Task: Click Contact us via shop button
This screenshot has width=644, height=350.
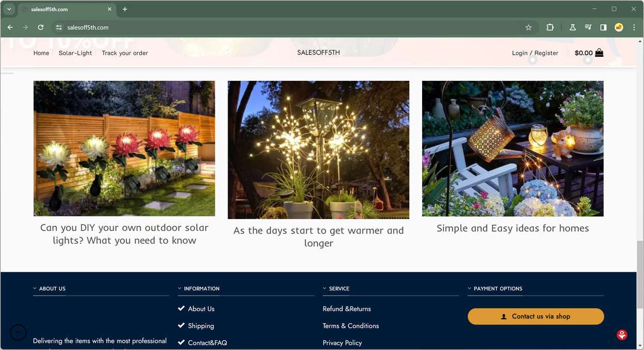Action: [x=536, y=316]
